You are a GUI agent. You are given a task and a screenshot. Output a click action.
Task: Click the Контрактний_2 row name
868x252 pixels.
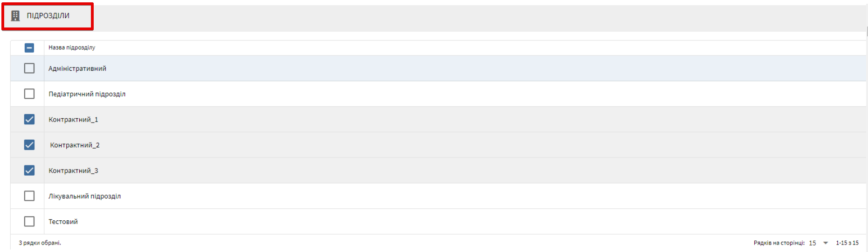[75, 145]
